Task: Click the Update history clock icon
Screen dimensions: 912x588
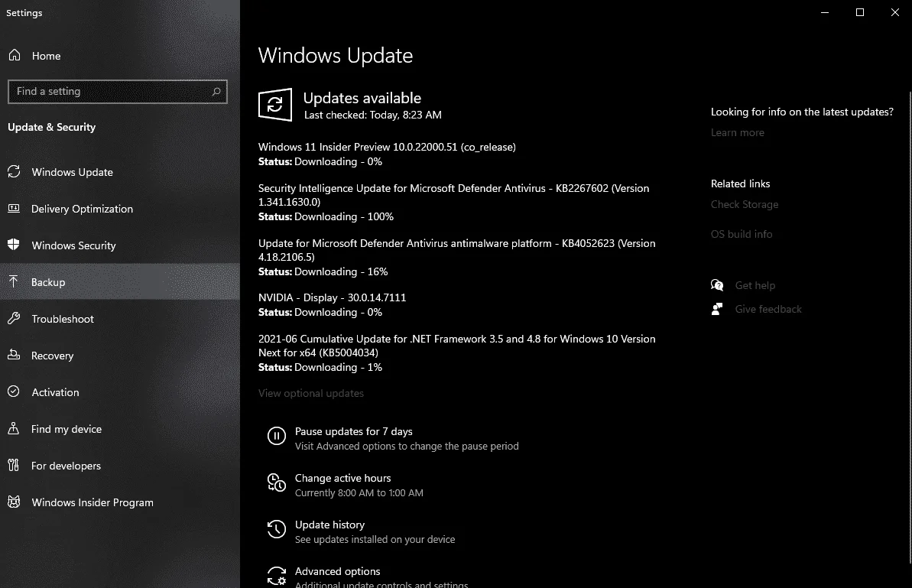Action: tap(276, 529)
